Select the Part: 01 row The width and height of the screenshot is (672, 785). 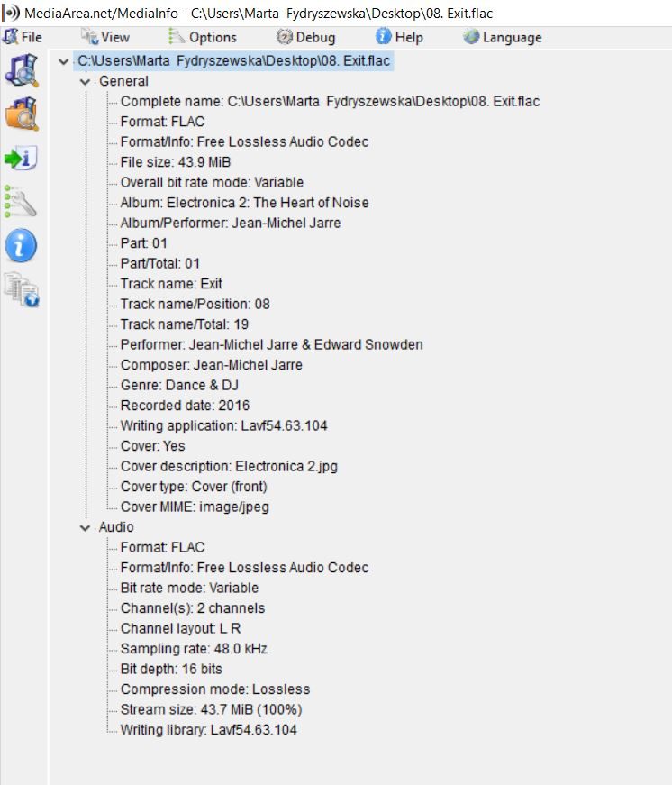[x=143, y=243]
